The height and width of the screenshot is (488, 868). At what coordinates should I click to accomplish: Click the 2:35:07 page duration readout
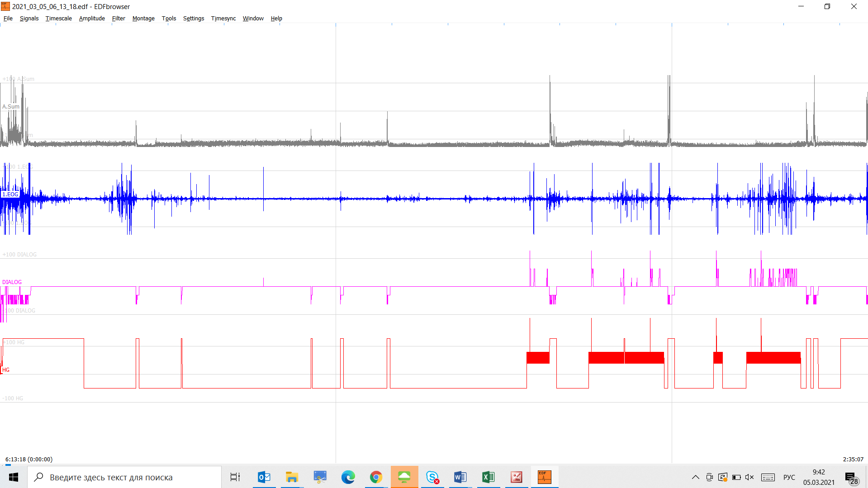click(x=853, y=459)
